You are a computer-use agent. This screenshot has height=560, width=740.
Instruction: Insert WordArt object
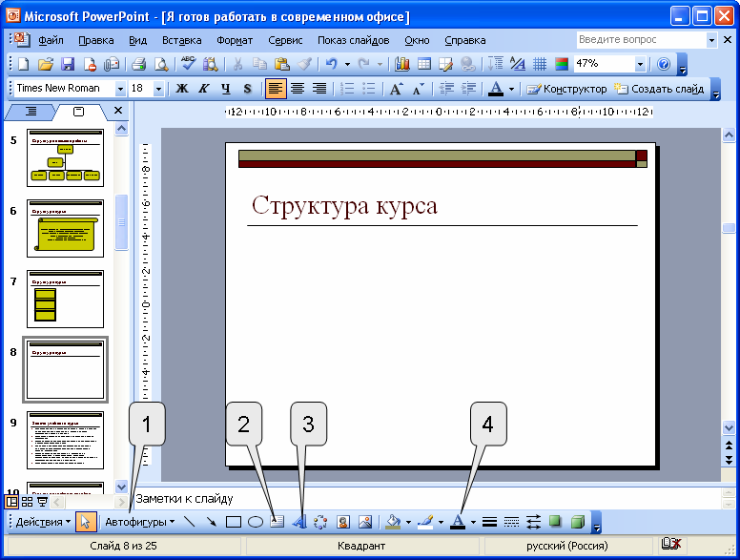tap(299, 522)
